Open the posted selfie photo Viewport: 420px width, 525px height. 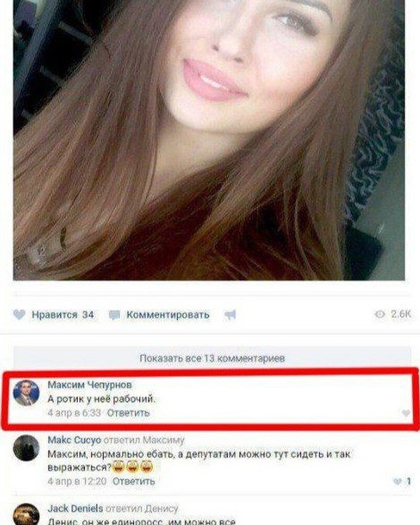coord(209,140)
